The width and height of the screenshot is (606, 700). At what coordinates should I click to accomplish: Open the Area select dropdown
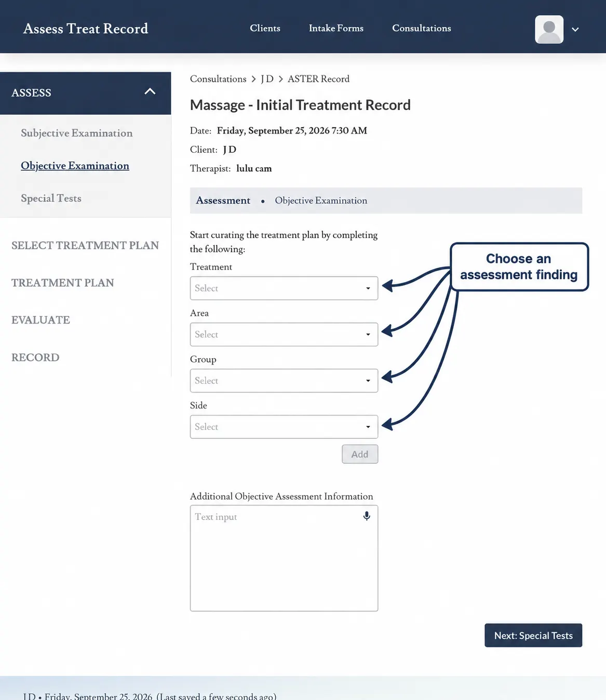point(284,334)
